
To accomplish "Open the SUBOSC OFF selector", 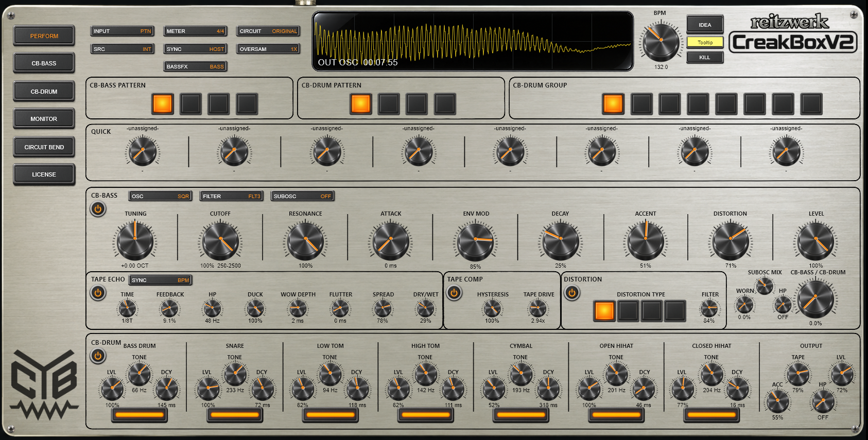I will [302, 196].
